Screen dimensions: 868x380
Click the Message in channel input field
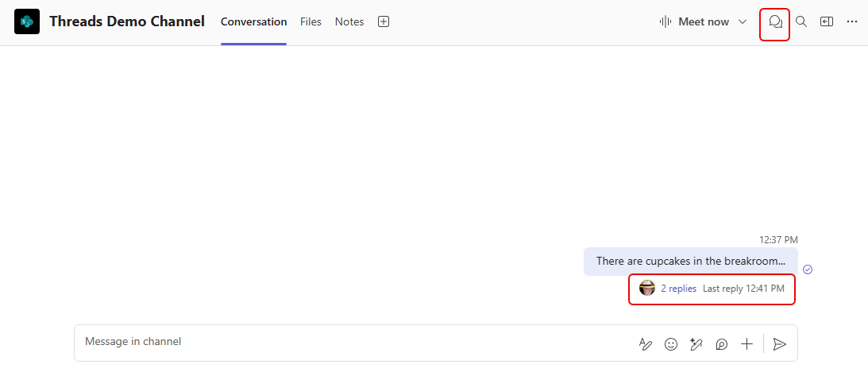coord(349,343)
